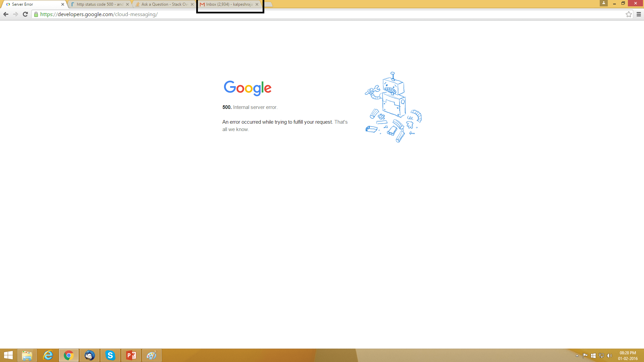Open Skype from the taskbar

(x=110, y=355)
